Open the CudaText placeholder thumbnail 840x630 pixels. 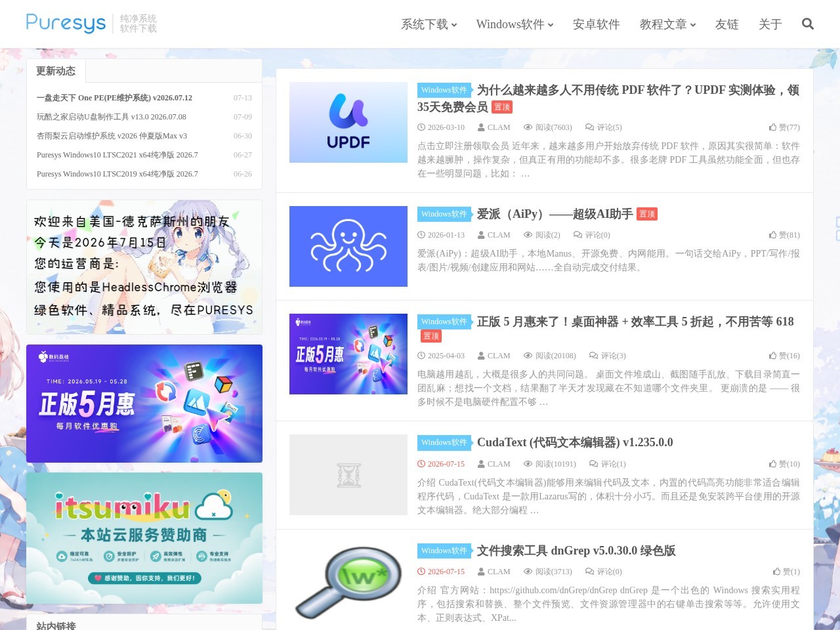tap(348, 474)
